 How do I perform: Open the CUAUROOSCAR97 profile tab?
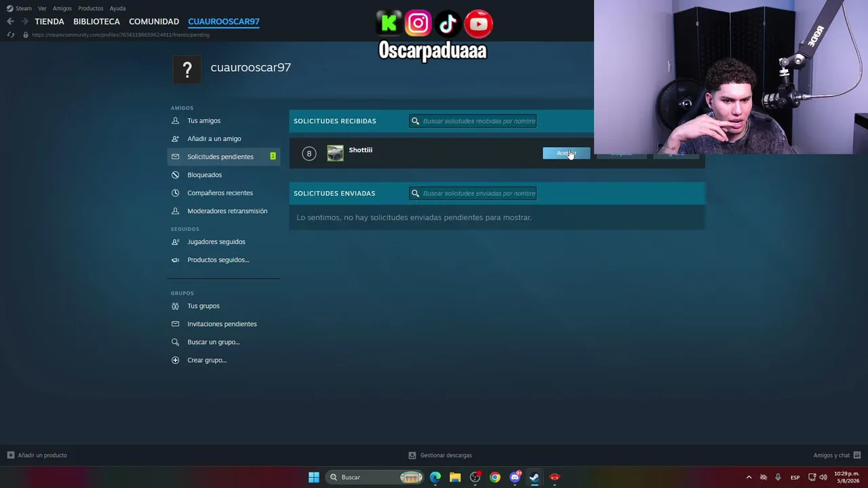[x=224, y=22]
